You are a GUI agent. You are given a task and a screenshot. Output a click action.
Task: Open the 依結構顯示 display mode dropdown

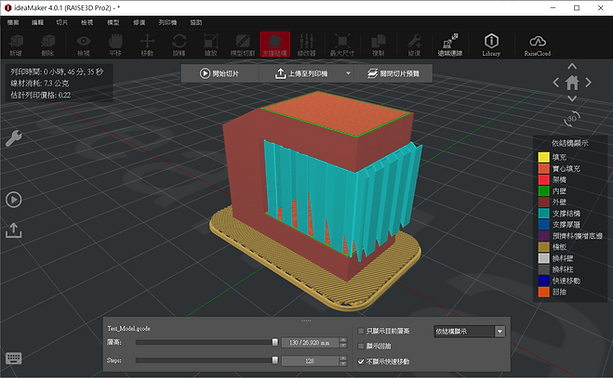(469, 331)
